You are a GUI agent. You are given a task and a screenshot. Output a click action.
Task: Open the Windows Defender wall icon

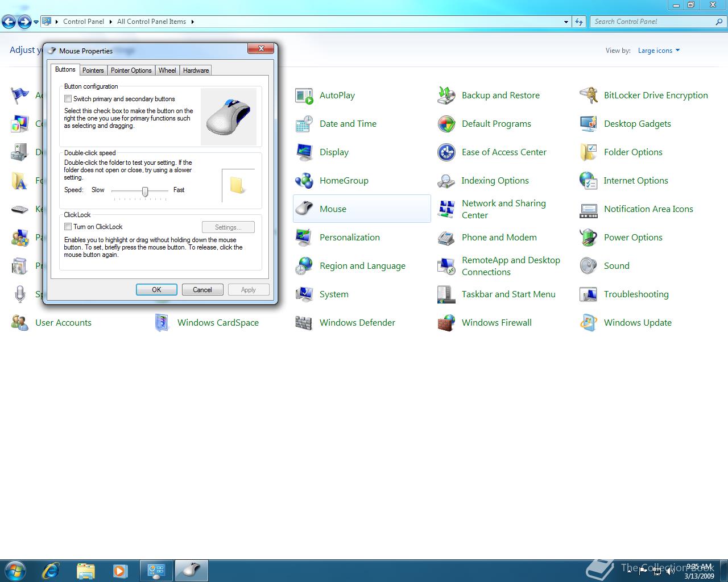tap(304, 323)
